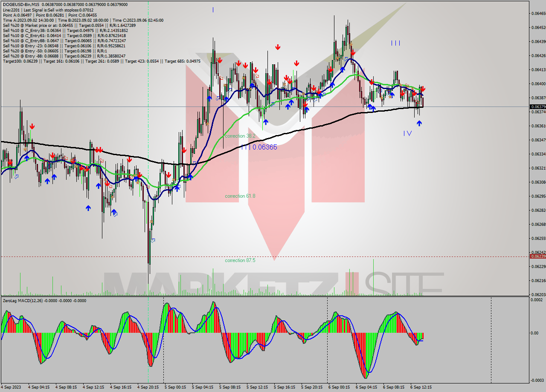546x392 pixels.
Task: Select the 'Sell %10 @ C_Entry38' line
Action: tap(65, 30)
